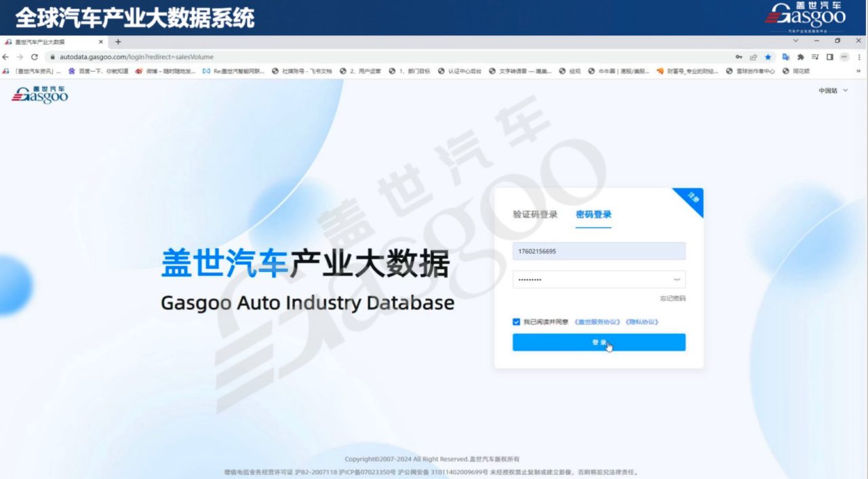
Task: Open the 牛牛圈 | 港股/美股 bookmark
Action: [x=618, y=71]
